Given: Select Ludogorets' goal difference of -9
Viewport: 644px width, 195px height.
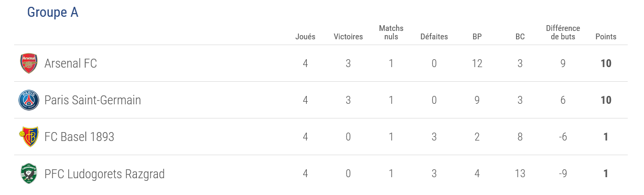Looking at the screenshot, I should tap(563, 174).
